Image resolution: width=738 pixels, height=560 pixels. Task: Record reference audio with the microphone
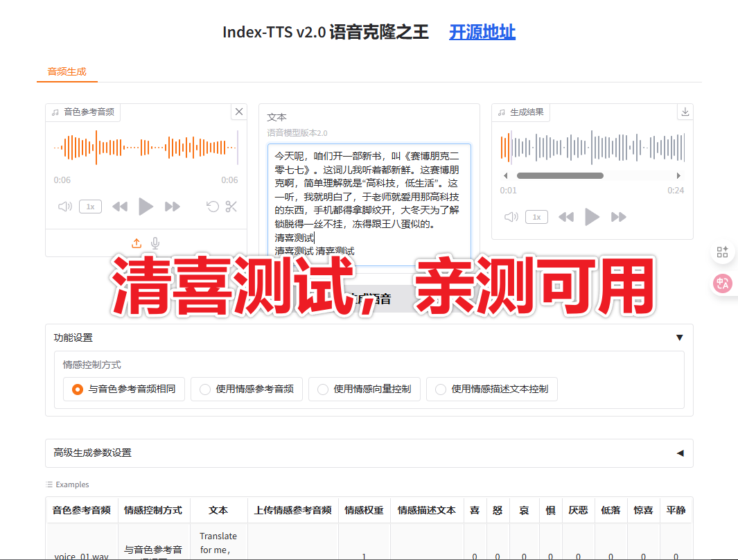click(155, 243)
